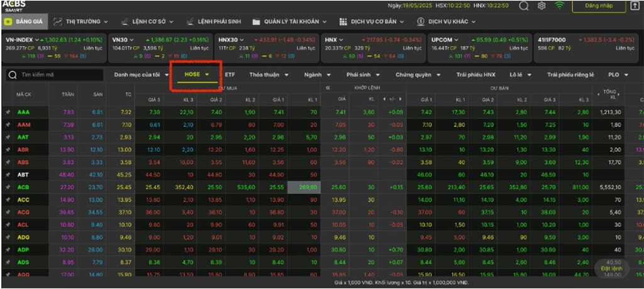644x289 pixels.
Task: Pin the ACB stock row
Action: coord(7,187)
